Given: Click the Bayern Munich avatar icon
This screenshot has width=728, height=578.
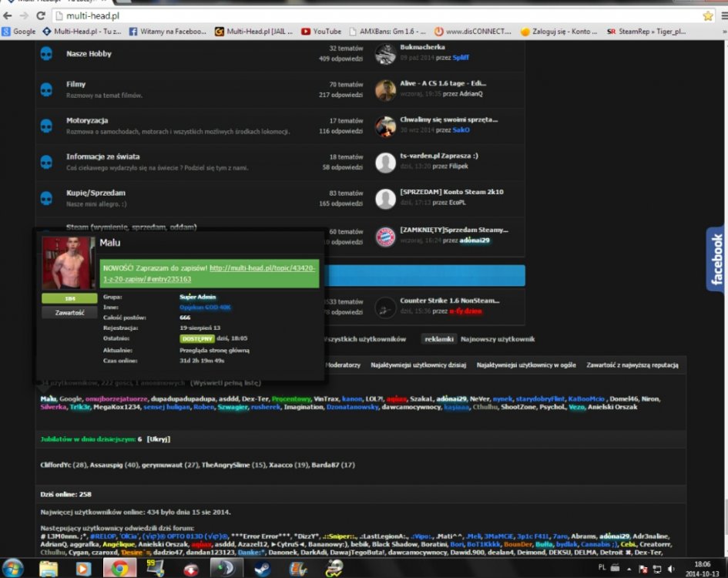Looking at the screenshot, I should click(385, 236).
